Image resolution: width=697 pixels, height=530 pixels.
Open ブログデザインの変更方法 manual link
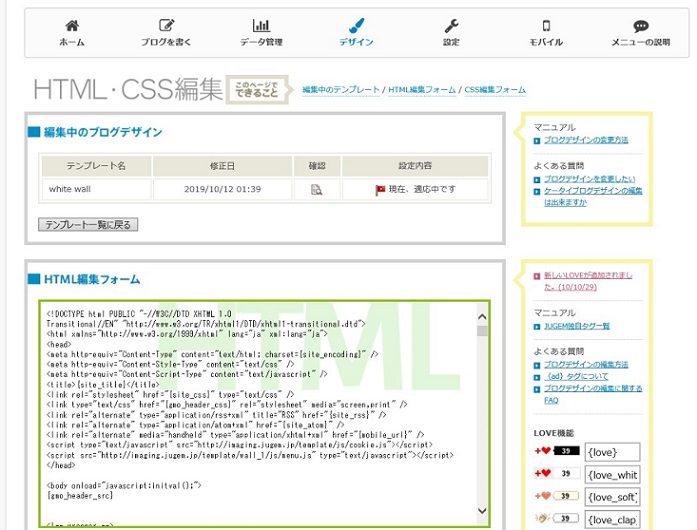586,140
